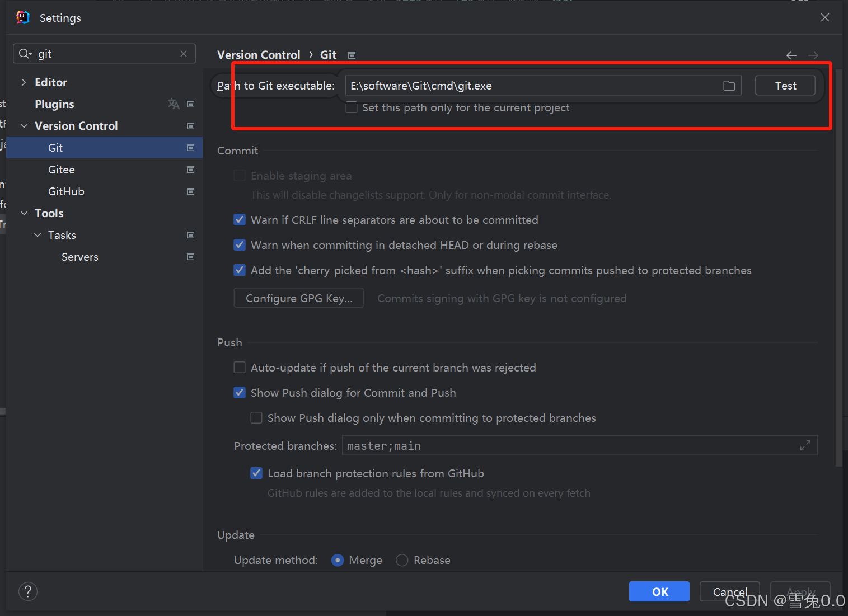Enable Auto-update if push was rejected
Viewport: 848px width, 616px height.
240,368
